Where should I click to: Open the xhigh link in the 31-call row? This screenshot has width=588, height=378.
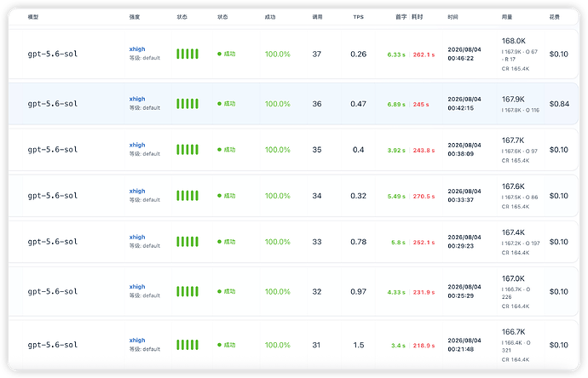coord(137,341)
